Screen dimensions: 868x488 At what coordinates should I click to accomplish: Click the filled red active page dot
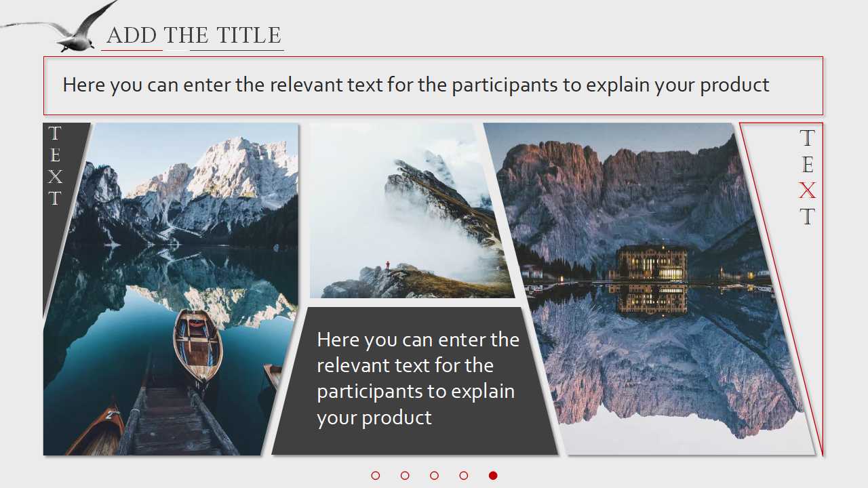493,476
